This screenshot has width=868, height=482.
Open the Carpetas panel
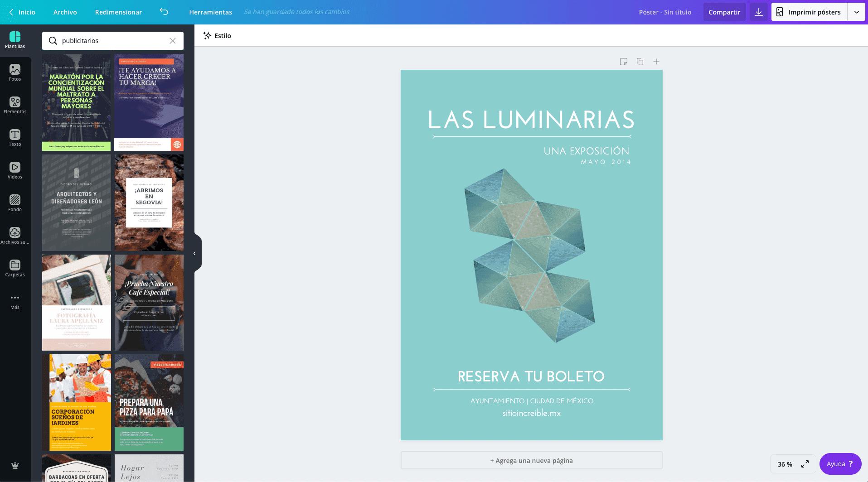click(15, 268)
